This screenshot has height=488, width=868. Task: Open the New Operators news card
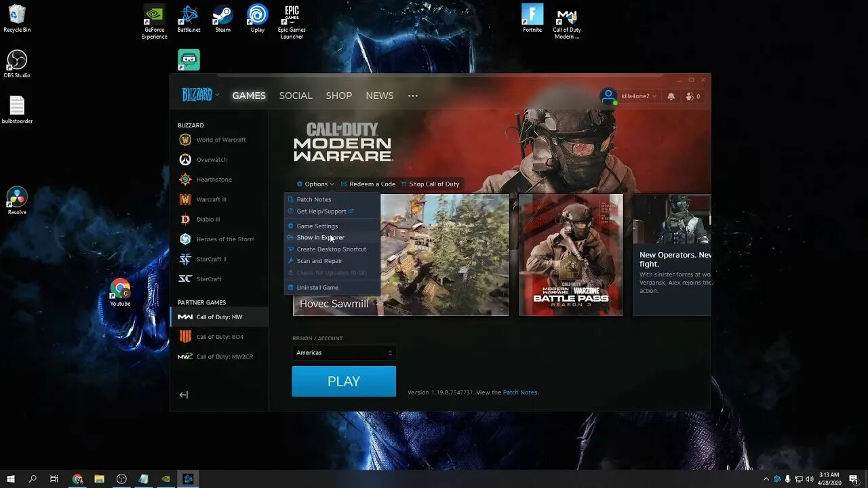(672, 255)
